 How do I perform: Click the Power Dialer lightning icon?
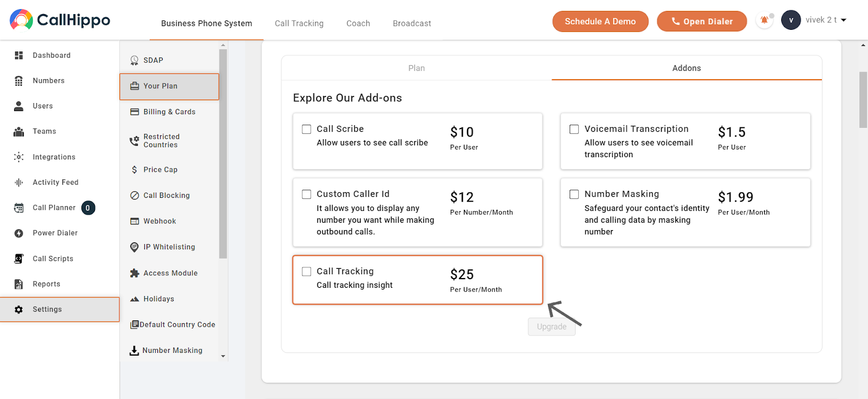[19, 233]
